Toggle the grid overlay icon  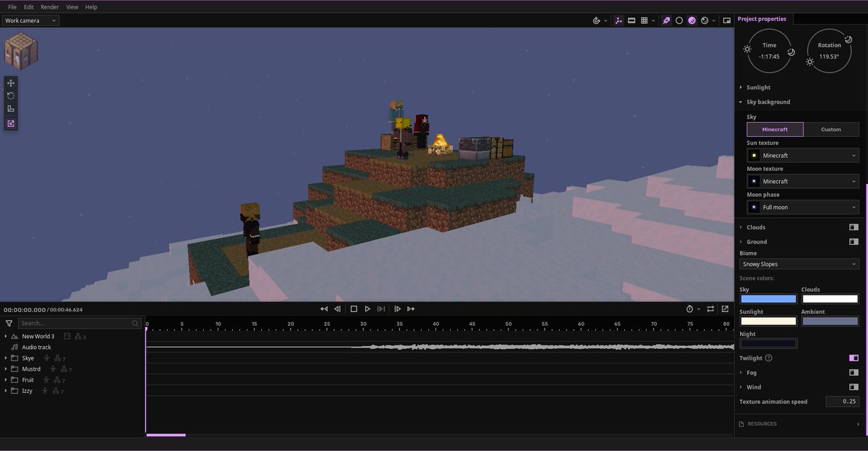point(644,21)
